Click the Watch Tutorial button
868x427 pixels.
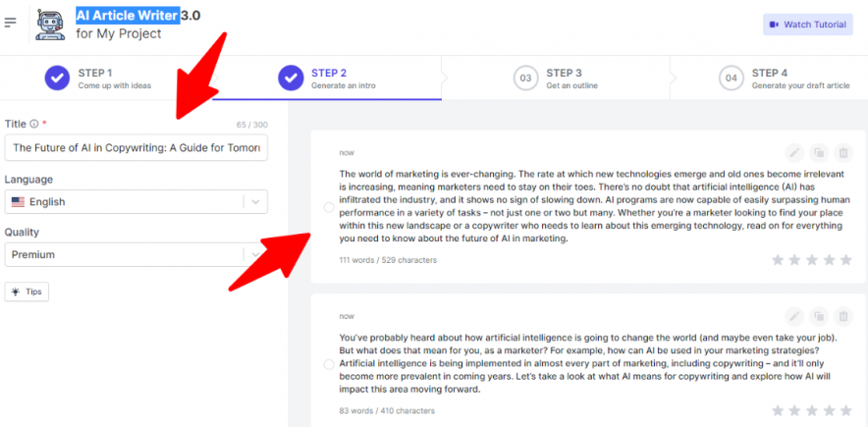click(807, 25)
